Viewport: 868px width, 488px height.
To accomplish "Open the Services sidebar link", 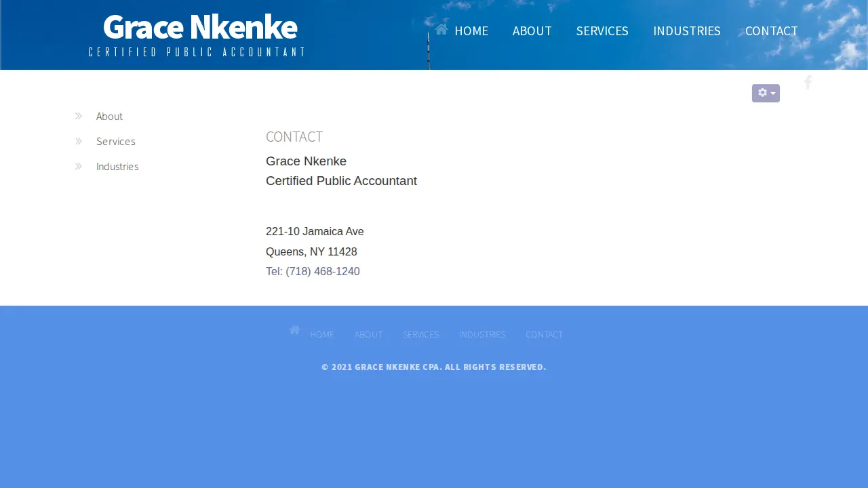I will 116,142.
